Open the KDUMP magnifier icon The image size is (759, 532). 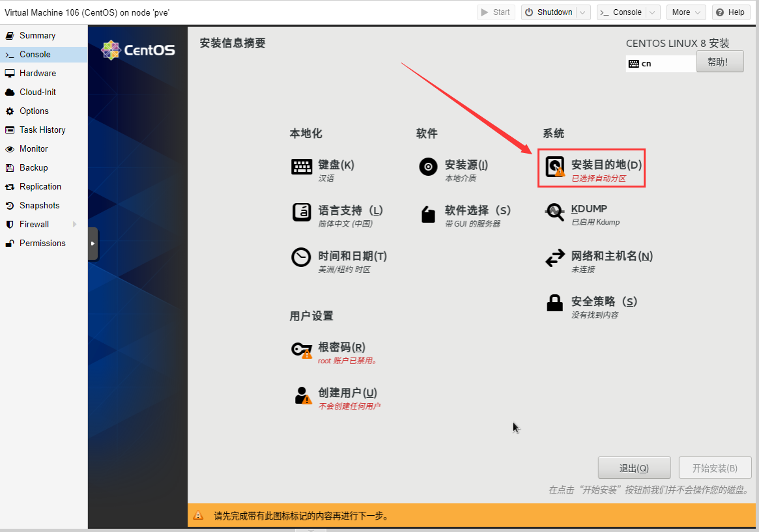tap(554, 212)
